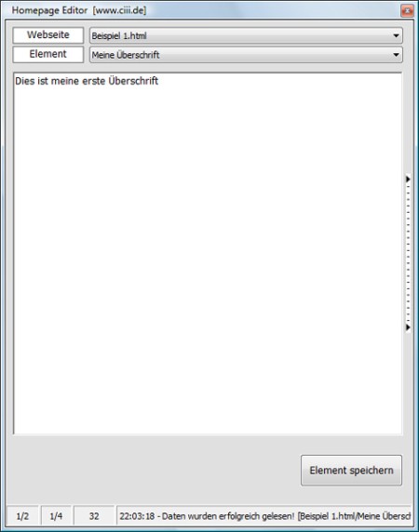Click the Element label button
Viewport: 419px width, 532px height.
click(x=48, y=54)
